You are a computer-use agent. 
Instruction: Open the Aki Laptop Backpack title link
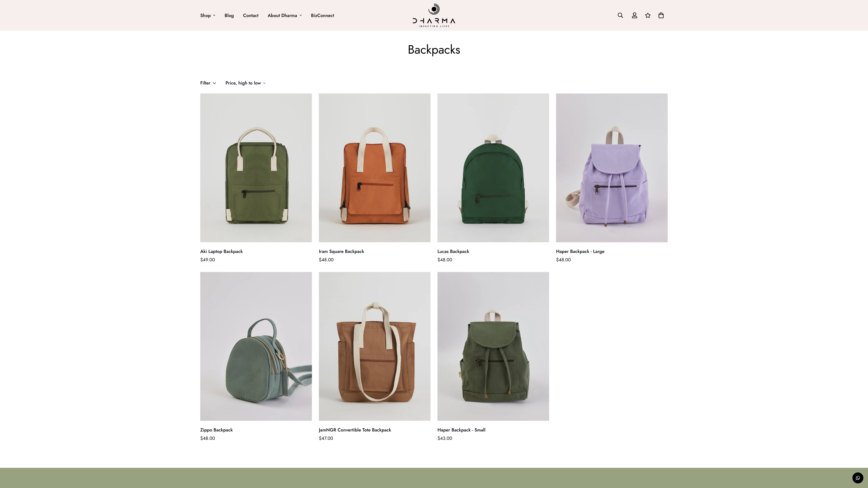click(x=221, y=251)
